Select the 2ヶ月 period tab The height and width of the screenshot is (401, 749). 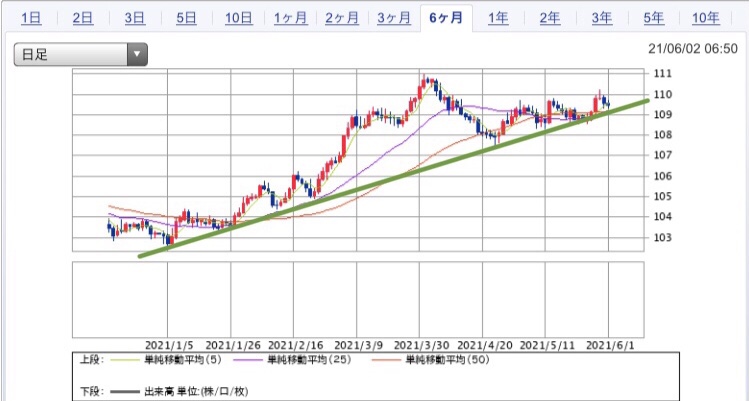point(342,18)
